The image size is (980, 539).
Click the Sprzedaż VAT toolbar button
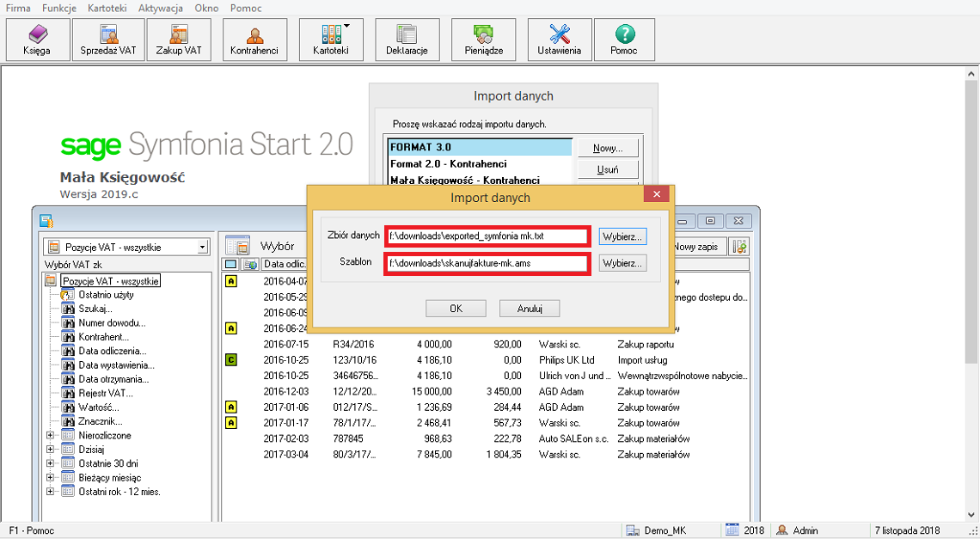click(108, 40)
